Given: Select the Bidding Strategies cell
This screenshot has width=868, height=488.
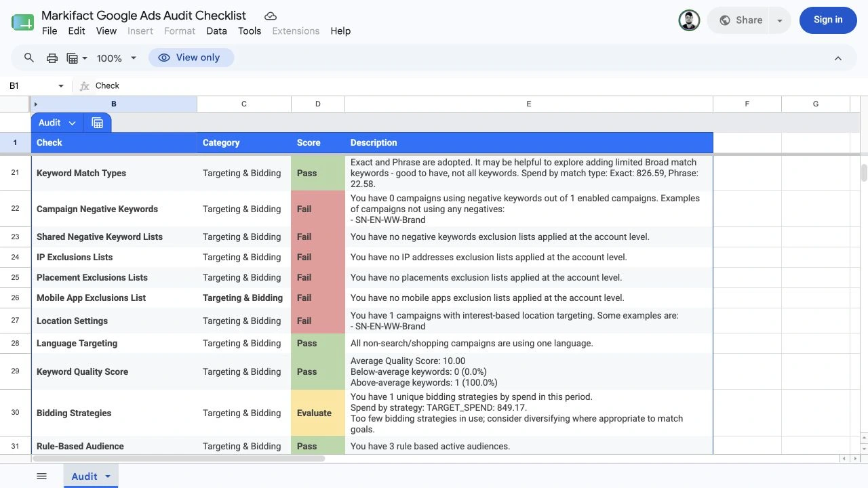Looking at the screenshot, I should [114, 413].
